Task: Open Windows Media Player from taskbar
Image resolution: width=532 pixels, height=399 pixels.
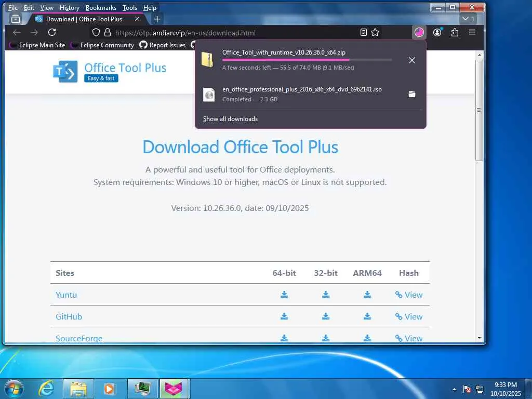Action: (109, 389)
